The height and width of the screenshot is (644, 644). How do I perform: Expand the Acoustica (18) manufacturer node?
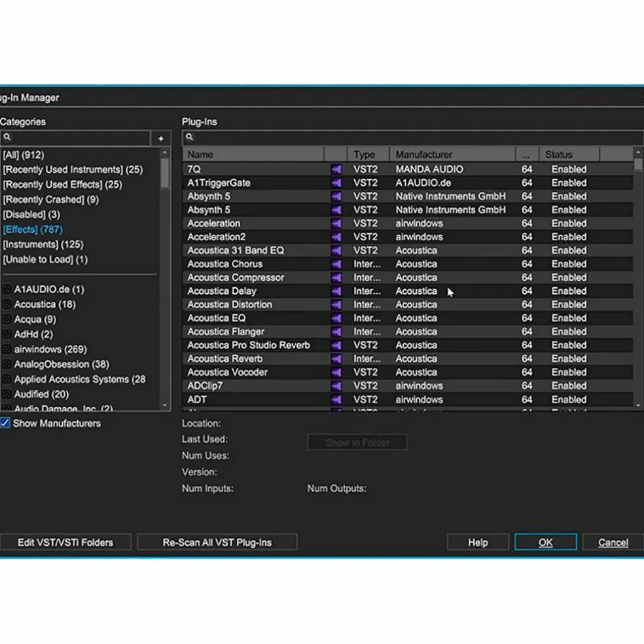tap(7, 304)
